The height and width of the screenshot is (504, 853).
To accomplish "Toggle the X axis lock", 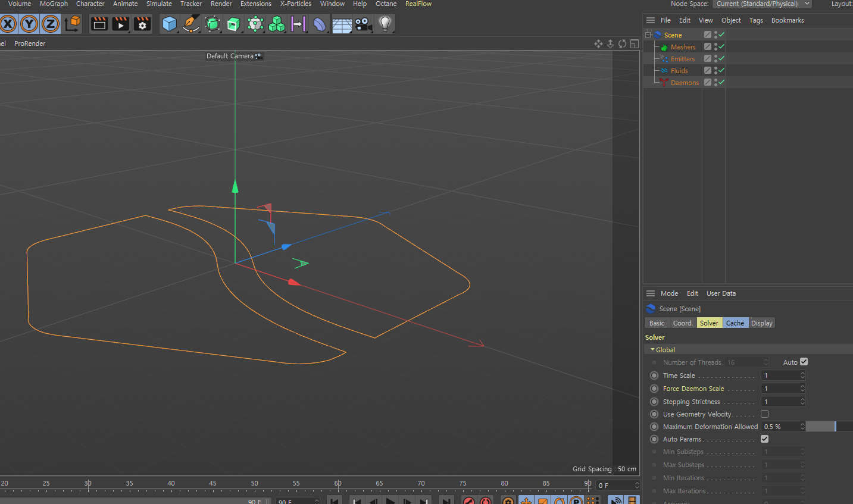I will point(8,24).
